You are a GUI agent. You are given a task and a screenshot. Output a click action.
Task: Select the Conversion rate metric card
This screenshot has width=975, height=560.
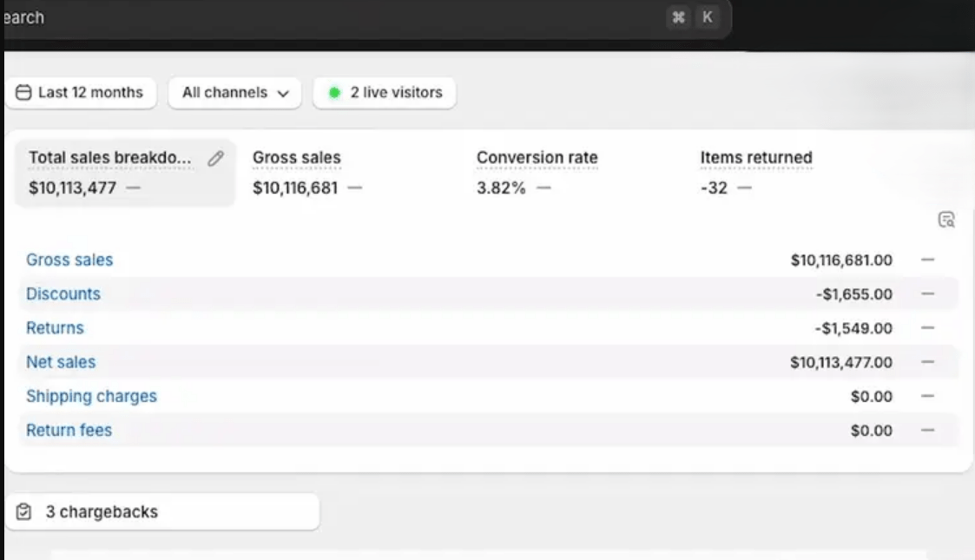537,173
